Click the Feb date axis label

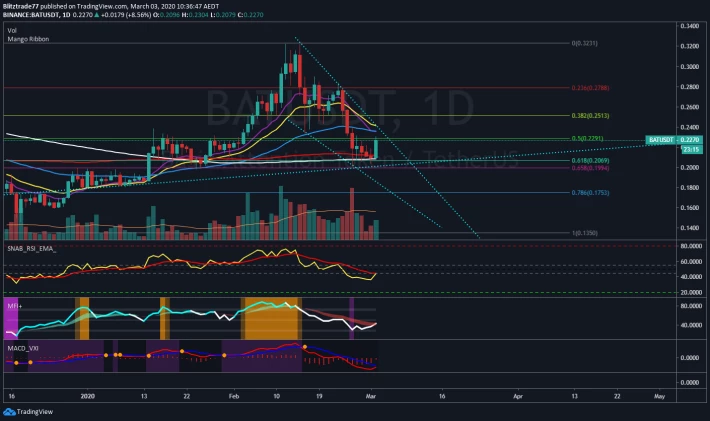pos(234,397)
